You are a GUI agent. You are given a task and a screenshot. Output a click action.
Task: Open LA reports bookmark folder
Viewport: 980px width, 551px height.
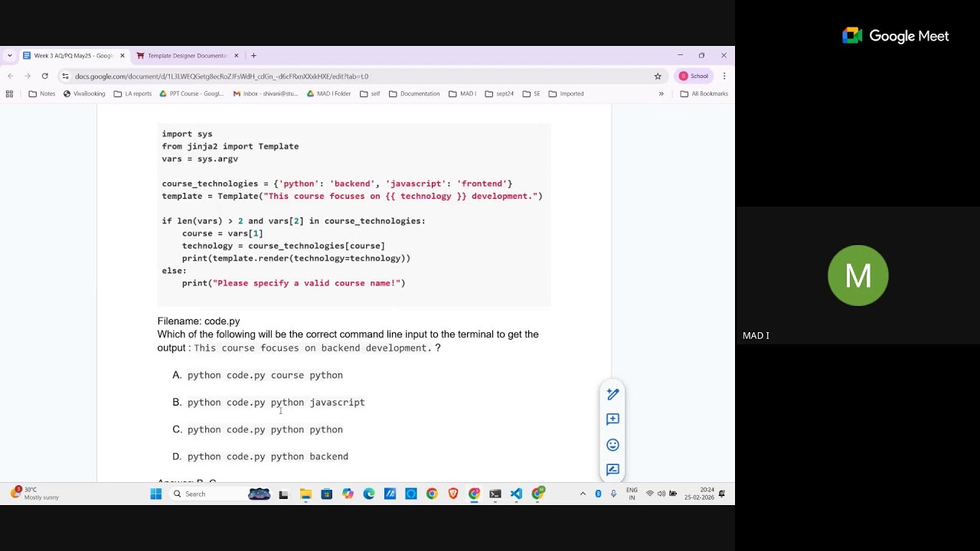pyautogui.click(x=133, y=94)
